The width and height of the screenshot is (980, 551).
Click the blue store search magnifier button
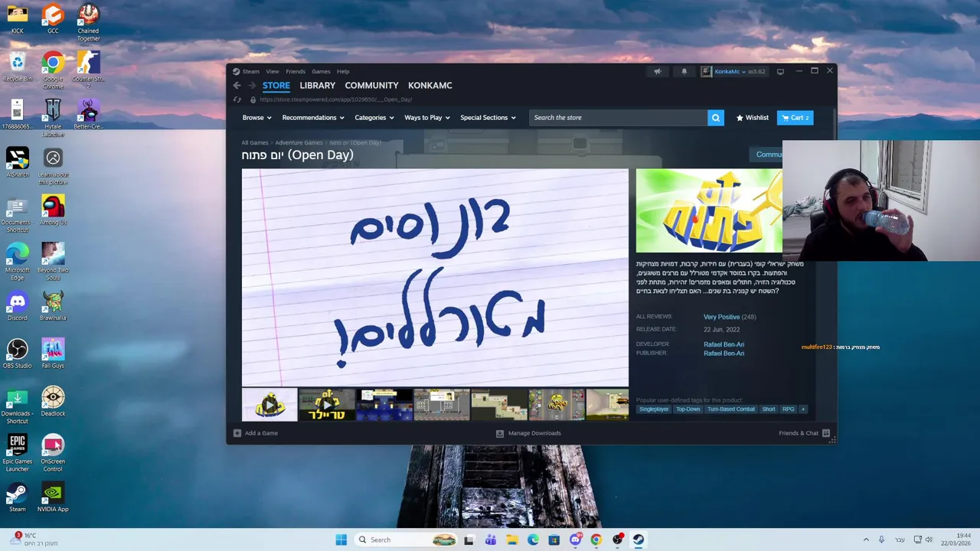[x=716, y=118]
